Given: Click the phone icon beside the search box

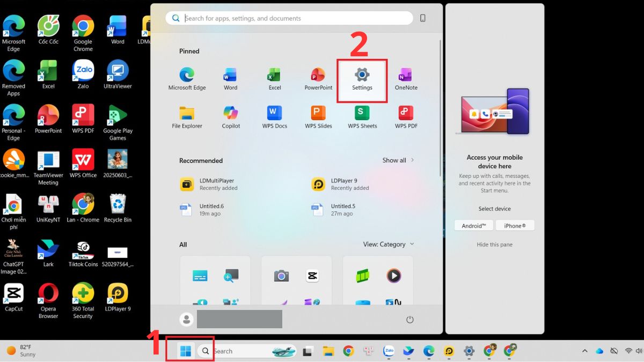Looking at the screenshot, I should click(x=423, y=18).
